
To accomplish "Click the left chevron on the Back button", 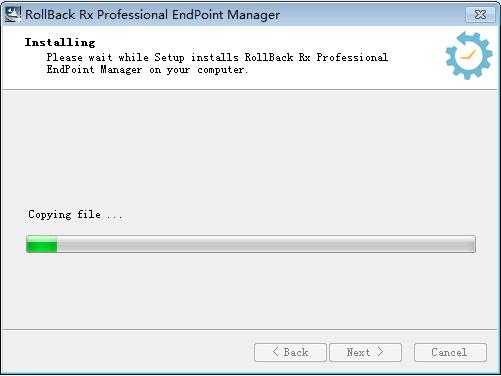I will [275, 352].
